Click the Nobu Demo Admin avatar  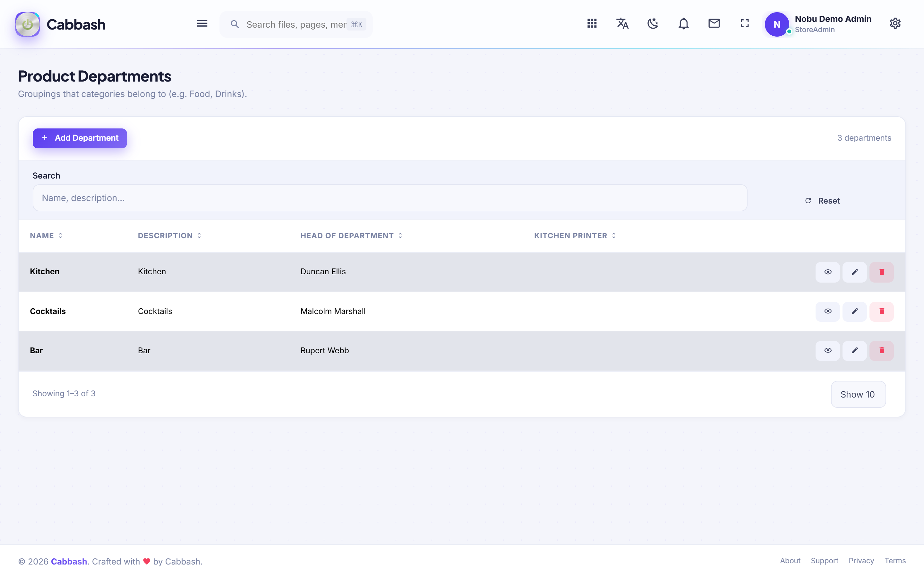(x=777, y=24)
